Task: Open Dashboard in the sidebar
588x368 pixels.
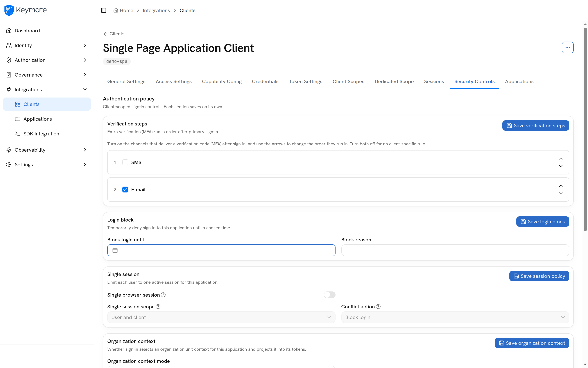Action: tap(47, 31)
